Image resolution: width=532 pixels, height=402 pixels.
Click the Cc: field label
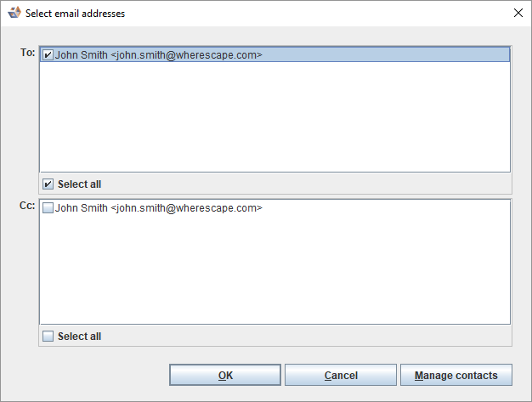click(x=27, y=205)
